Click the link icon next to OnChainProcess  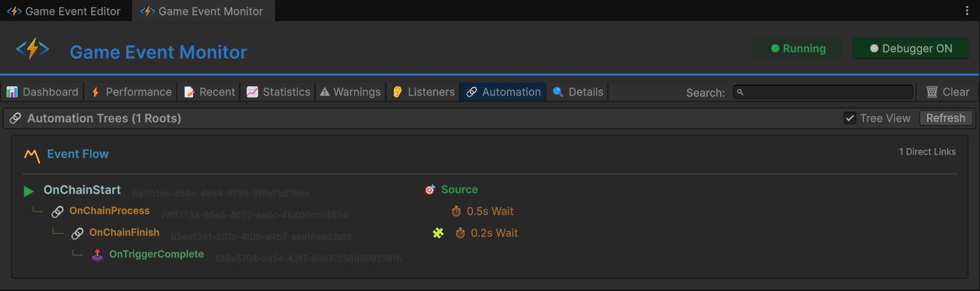[x=57, y=211]
